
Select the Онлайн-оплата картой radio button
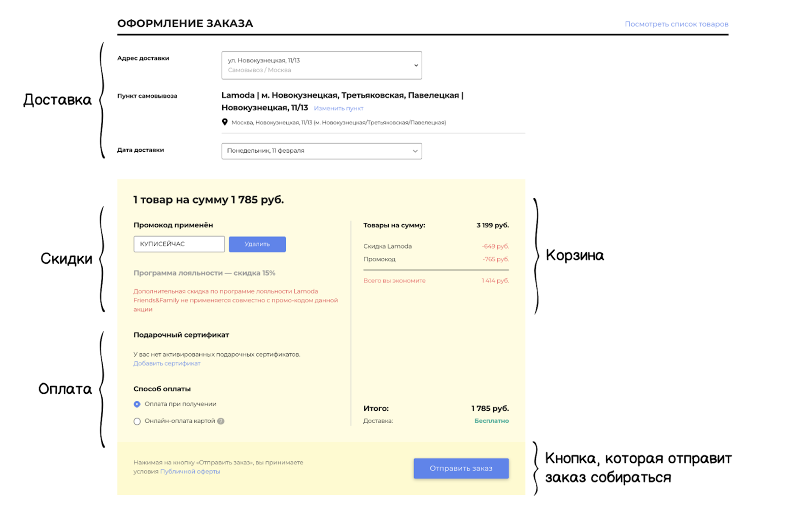tap(137, 421)
